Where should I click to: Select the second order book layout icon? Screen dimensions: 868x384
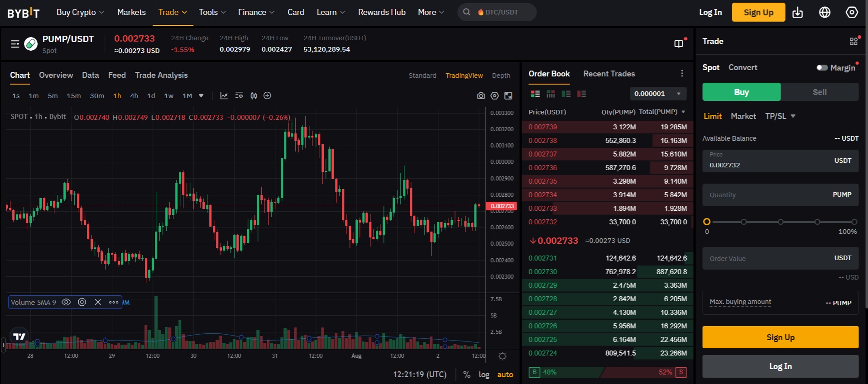point(551,94)
